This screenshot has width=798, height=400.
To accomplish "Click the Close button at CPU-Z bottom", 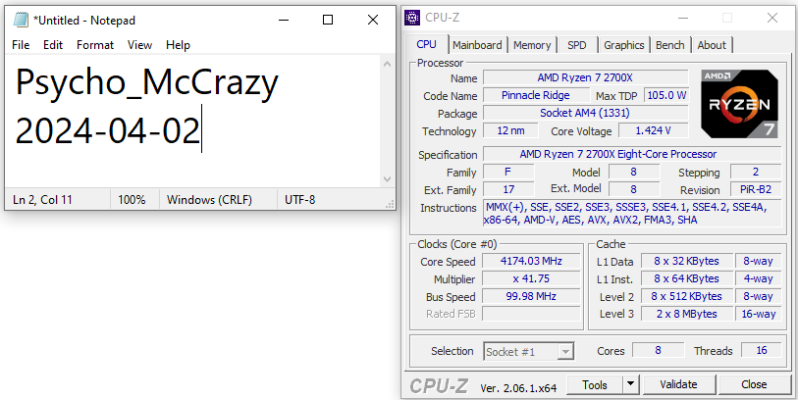I will click(x=754, y=385).
